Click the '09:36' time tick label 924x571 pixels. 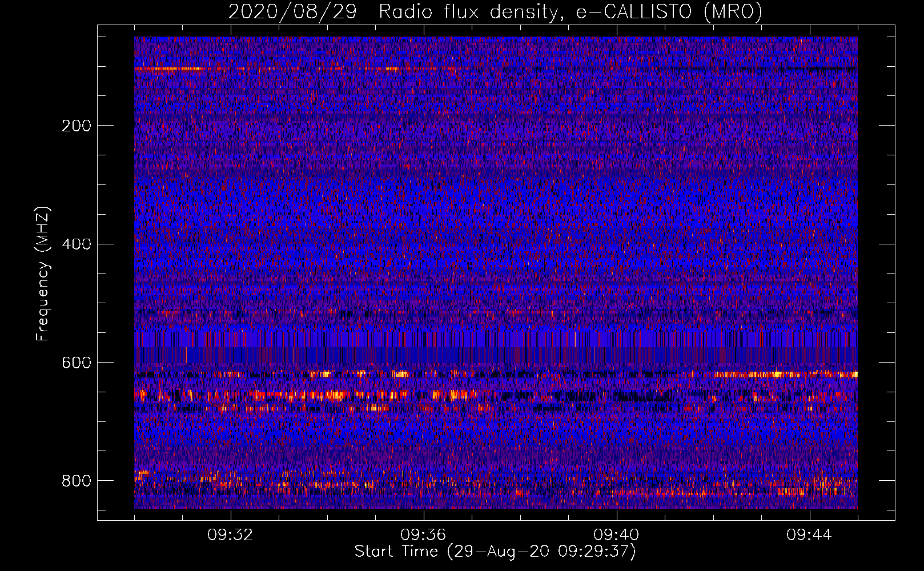tap(423, 535)
